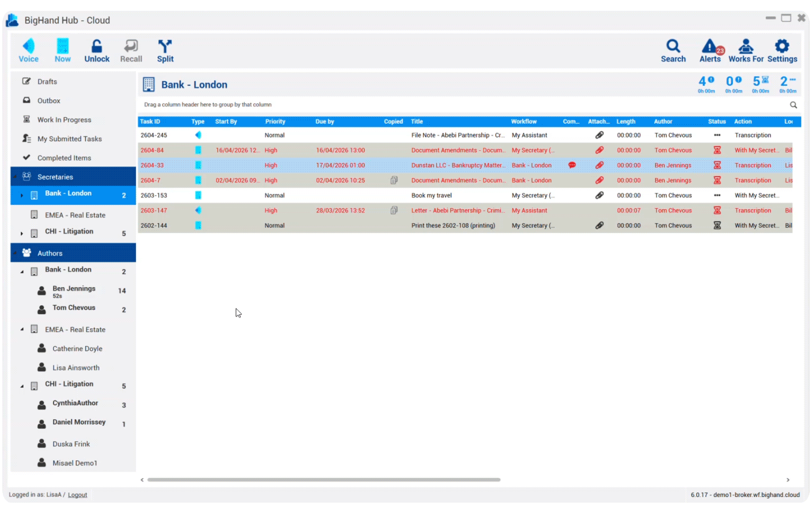Viewport: 812px width, 519px height.
Task: Select author Lisa Ainsworth
Action: tap(76, 368)
